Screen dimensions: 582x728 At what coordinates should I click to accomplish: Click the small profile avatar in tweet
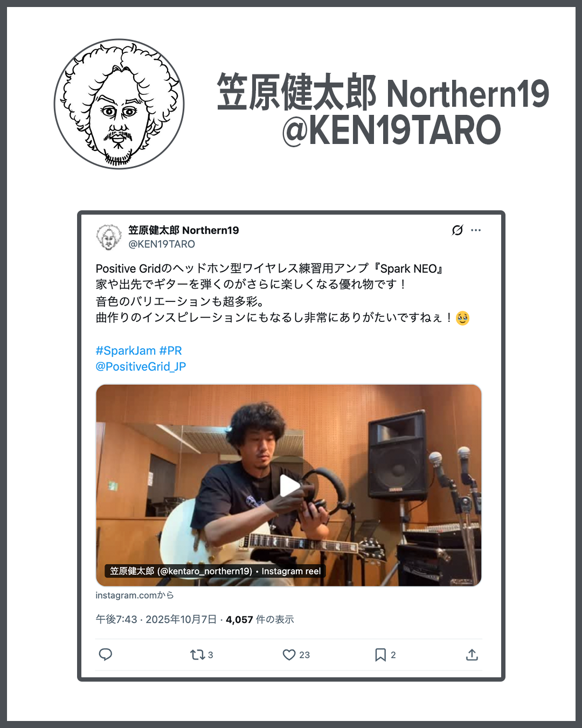[x=109, y=237]
